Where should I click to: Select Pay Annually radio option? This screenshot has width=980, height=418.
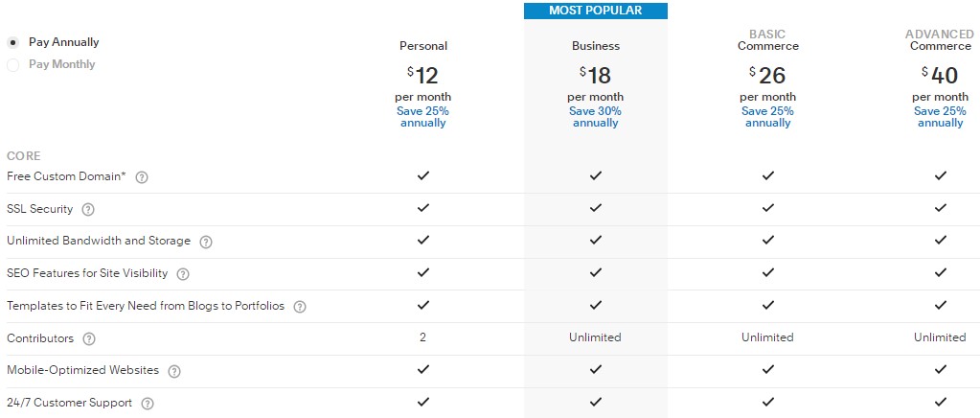(x=13, y=43)
